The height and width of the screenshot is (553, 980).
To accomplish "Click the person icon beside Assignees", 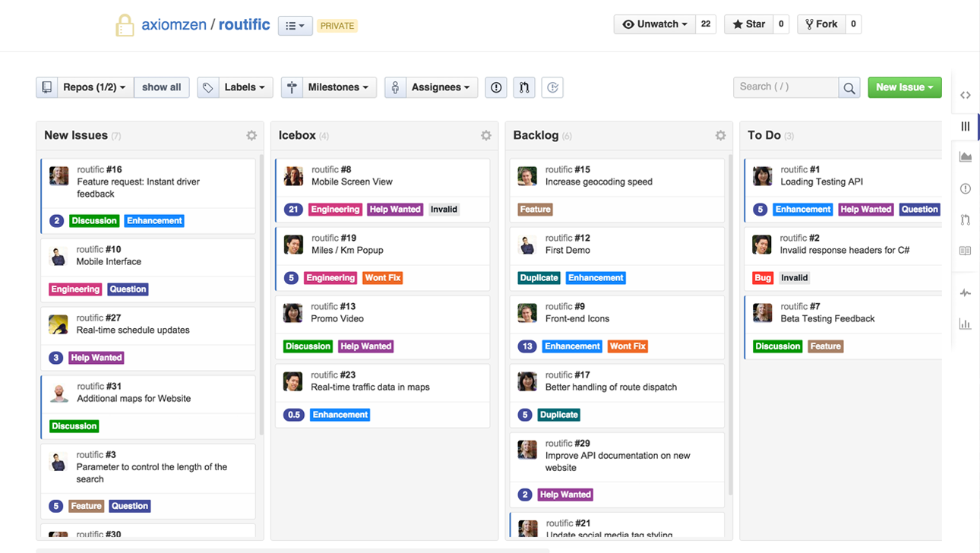I will [395, 87].
